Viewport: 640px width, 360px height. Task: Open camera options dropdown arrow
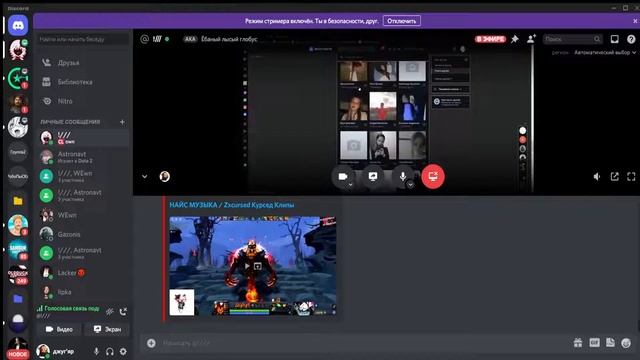(350, 184)
